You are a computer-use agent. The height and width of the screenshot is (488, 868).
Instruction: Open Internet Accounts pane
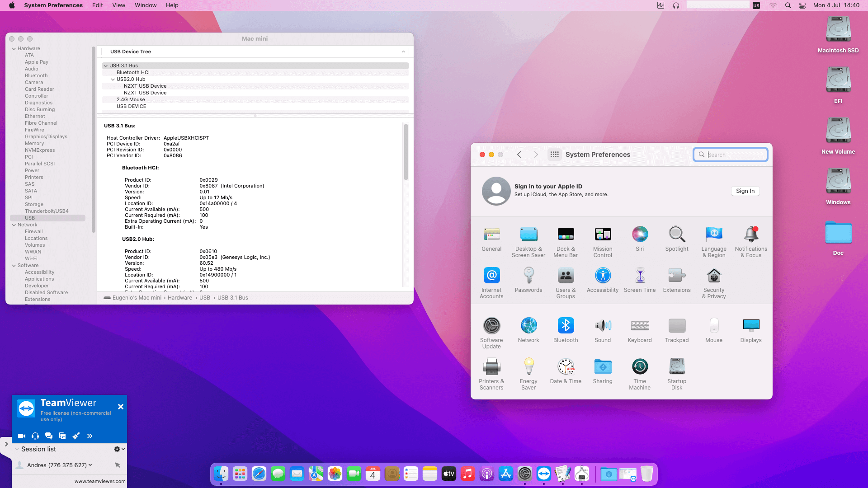pos(491,283)
